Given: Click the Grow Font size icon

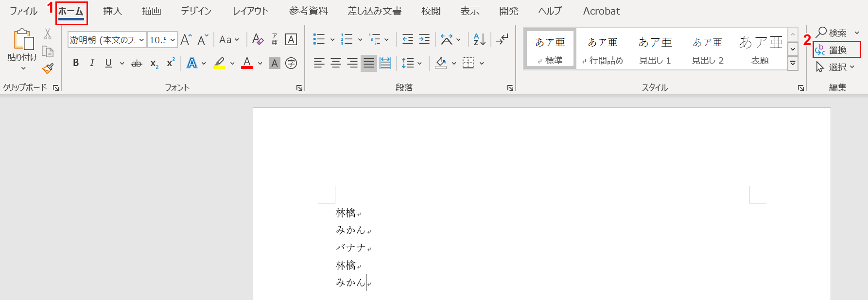Looking at the screenshot, I should point(186,40).
